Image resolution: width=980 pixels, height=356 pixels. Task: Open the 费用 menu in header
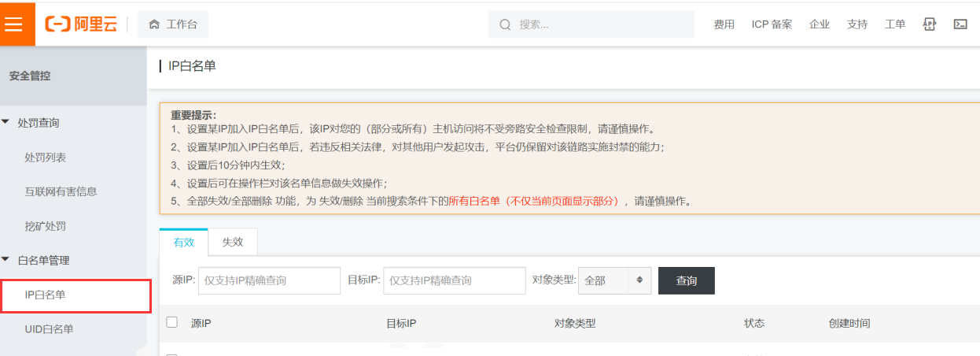click(x=724, y=24)
